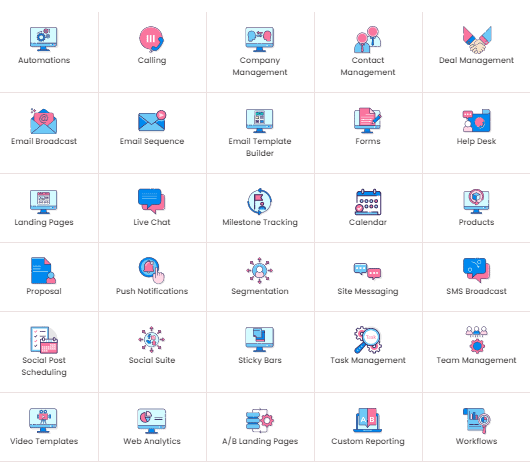Follow the 'Proposal' text link
Viewport: 530px width, 467px height.
(44, 292)
